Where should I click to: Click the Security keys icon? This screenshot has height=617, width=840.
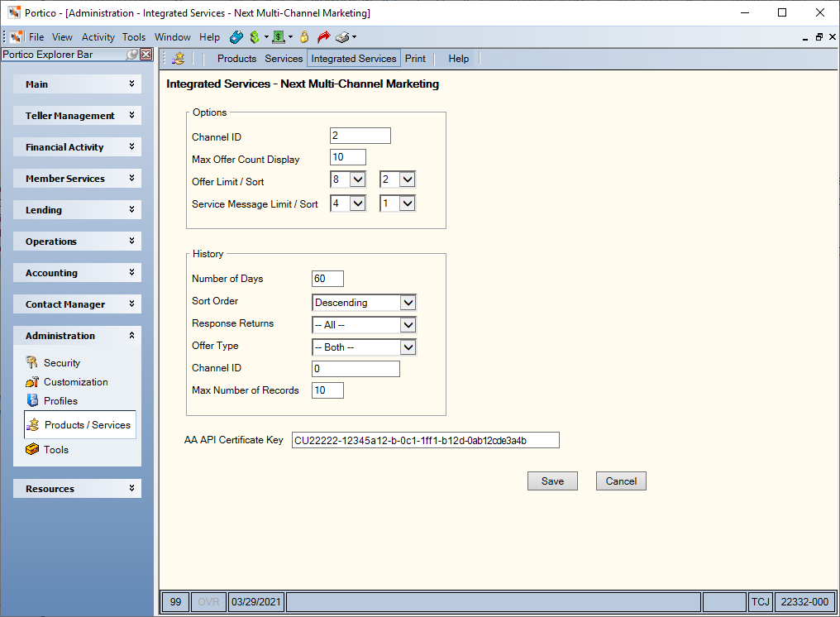click(31, 362)
